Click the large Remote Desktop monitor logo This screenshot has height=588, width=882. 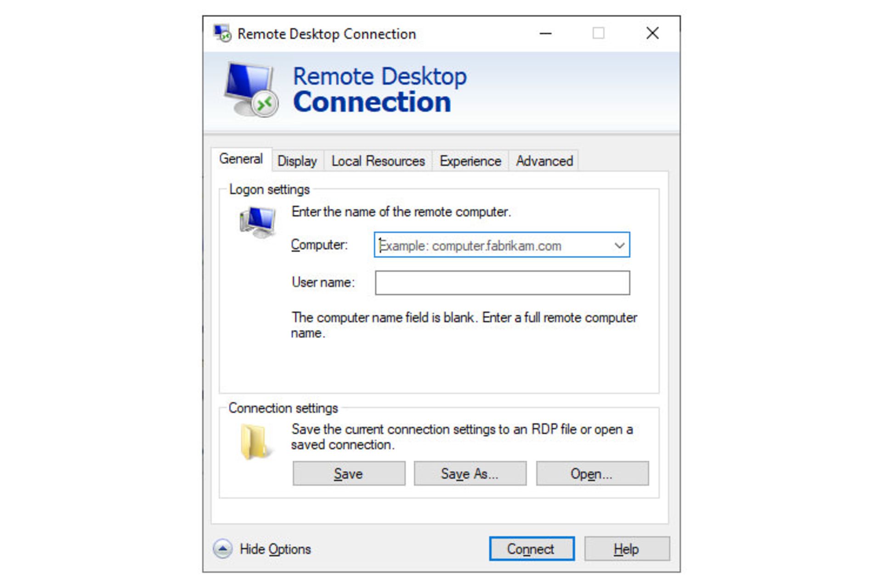click(251, 90)
